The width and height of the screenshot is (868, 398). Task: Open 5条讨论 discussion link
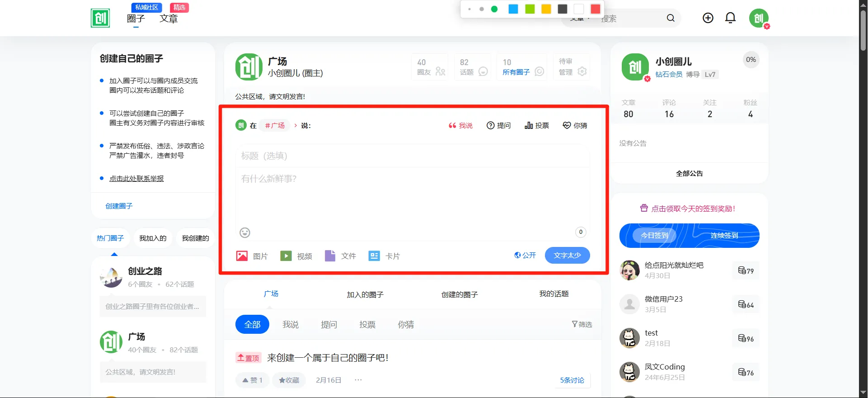point(572,380)
